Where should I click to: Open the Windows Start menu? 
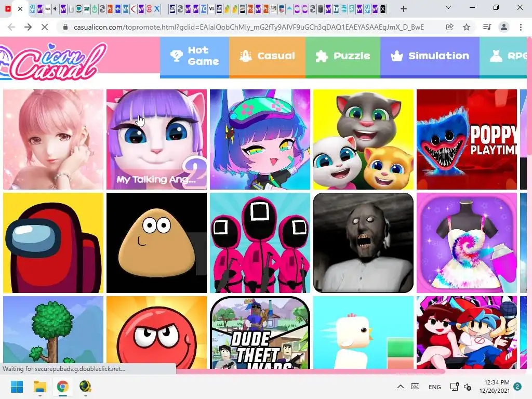click(17, 387)
